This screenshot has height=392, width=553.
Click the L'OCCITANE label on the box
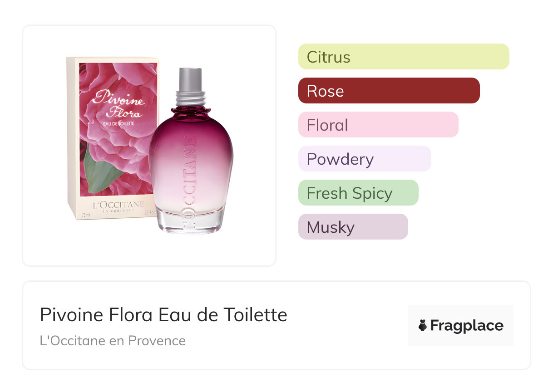[x=118, y=205]
